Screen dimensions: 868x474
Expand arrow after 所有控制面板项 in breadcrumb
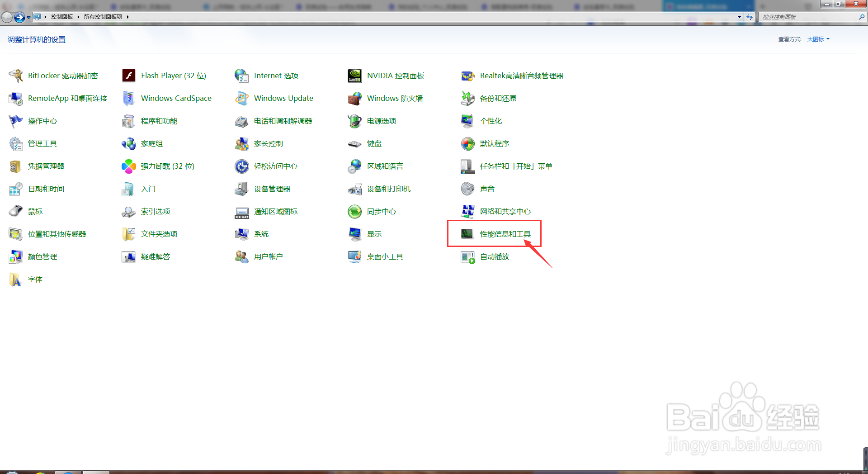pyautogui.click(x=128, y=17)
